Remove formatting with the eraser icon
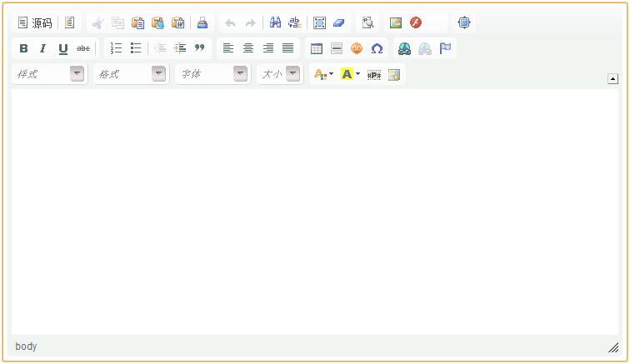Screen dimensions: 630x364 [x=339, y=22]
